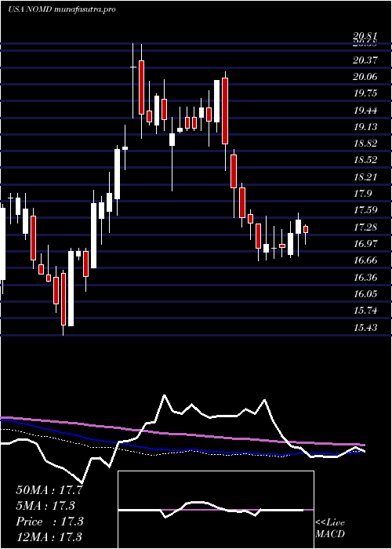This screenshot has width=392, height=549.
Task: Click the 20.37 price axis label
Action: tap(365, 60)
